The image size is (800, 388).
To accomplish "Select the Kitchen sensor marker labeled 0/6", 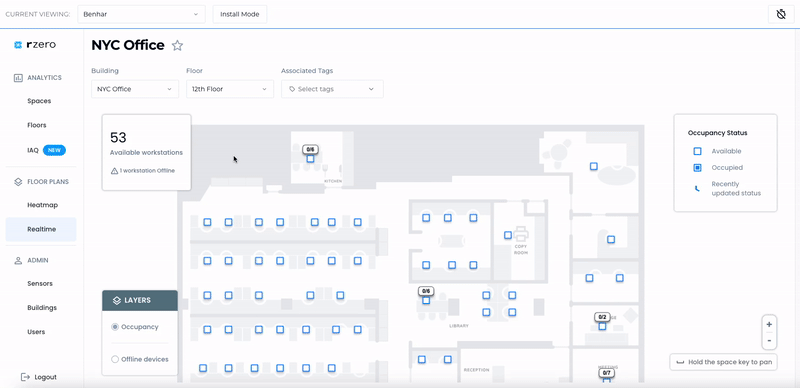I will (x=310, y=159).
